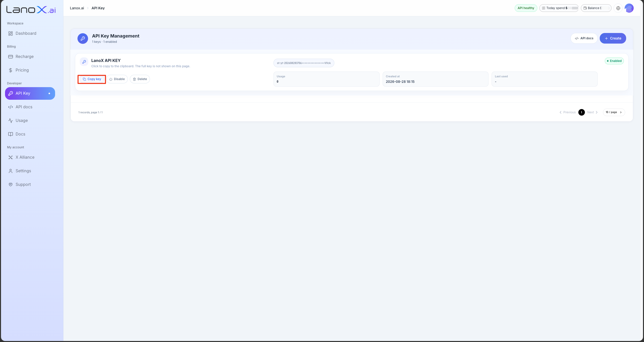Click the Usage stat box
Screen dimensions: 644x342
tap(327, 79)
